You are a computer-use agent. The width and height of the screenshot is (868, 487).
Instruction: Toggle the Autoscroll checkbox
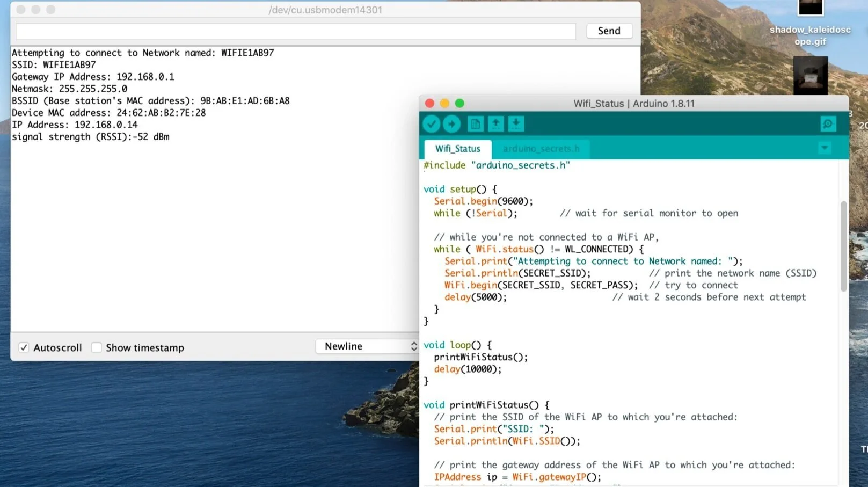[x=24, y=347]
